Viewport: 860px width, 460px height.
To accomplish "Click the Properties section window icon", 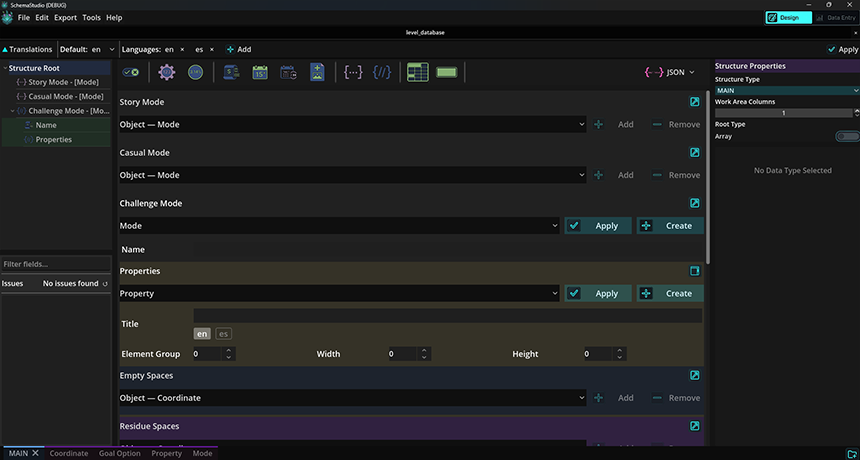I will [694, 271].
